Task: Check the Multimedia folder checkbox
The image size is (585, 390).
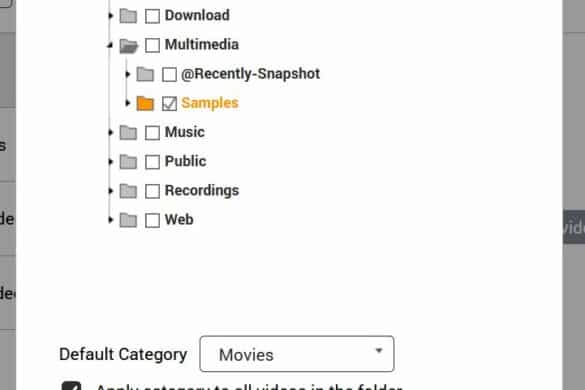Action: coord(152,45)
